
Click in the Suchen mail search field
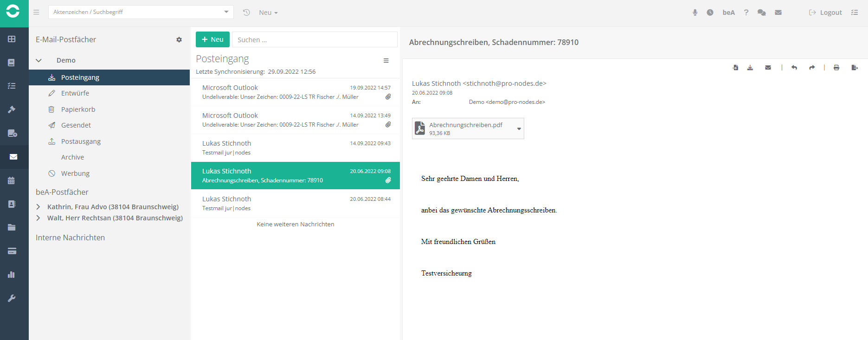pos(315,39)
